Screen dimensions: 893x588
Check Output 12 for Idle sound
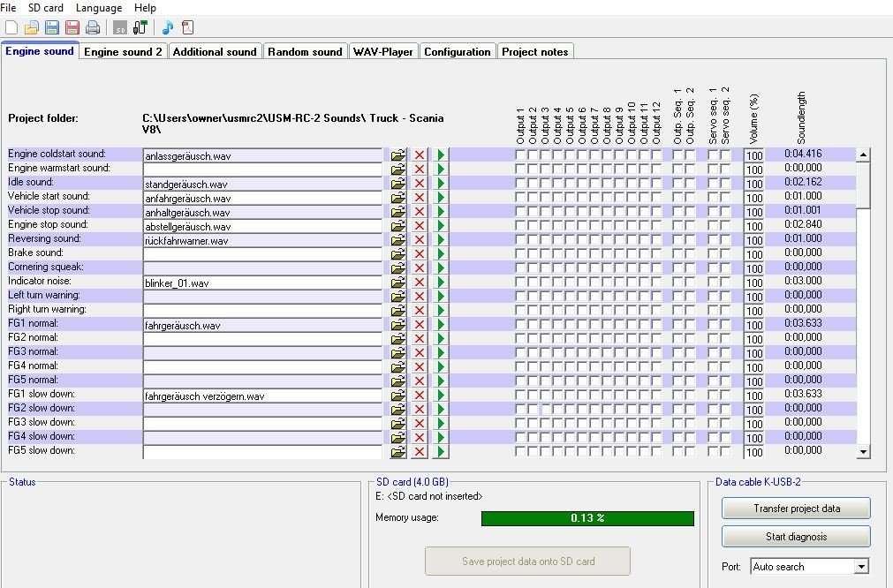click(x=656, y=184)
